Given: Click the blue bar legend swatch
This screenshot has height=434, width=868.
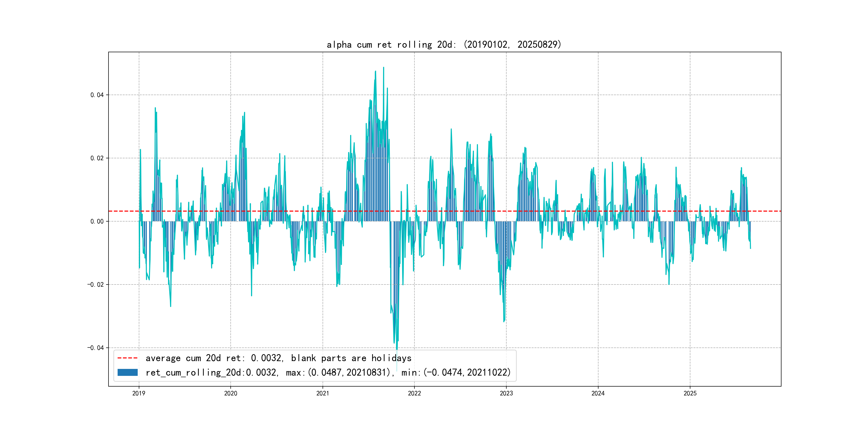Looking at the screenshot, I should pyautogui.click(x=127, y=372).
